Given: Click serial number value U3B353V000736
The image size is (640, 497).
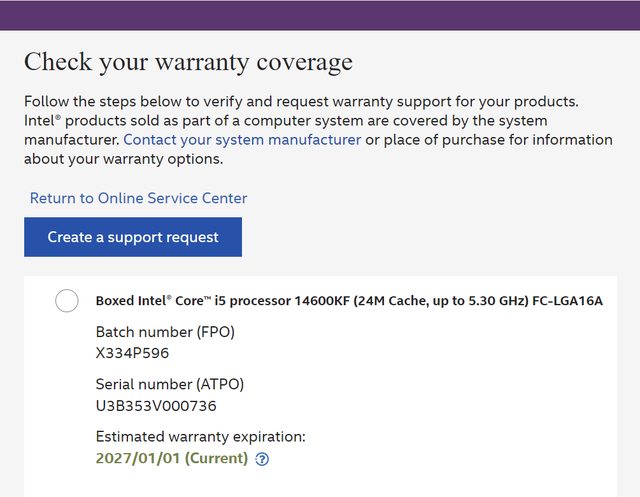Looking at the screenshot, I should (156, 406).
